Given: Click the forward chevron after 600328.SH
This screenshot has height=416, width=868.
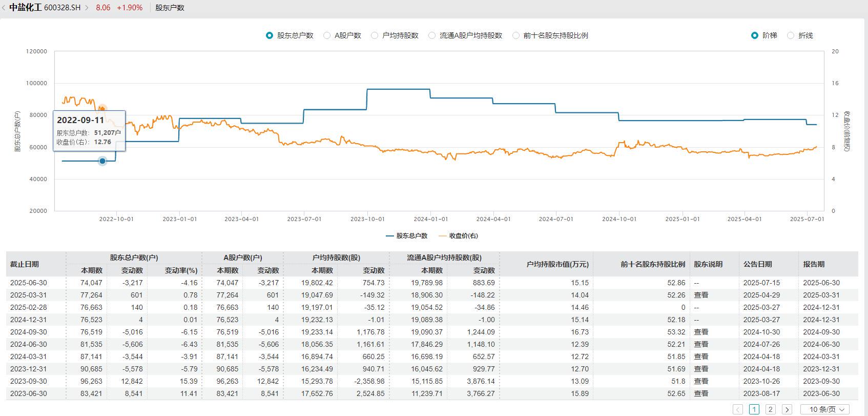Looking at the screenshot, I should tap(87, 8).
